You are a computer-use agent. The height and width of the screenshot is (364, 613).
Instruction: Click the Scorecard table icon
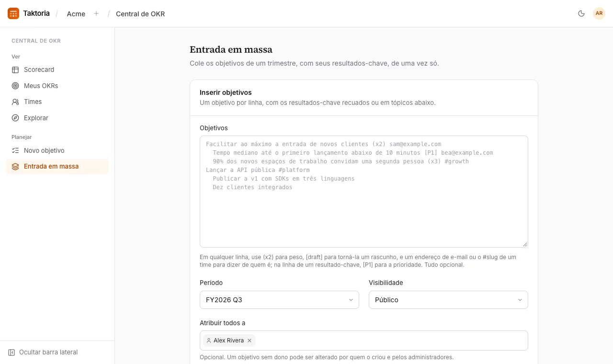[x=15, y=70]
